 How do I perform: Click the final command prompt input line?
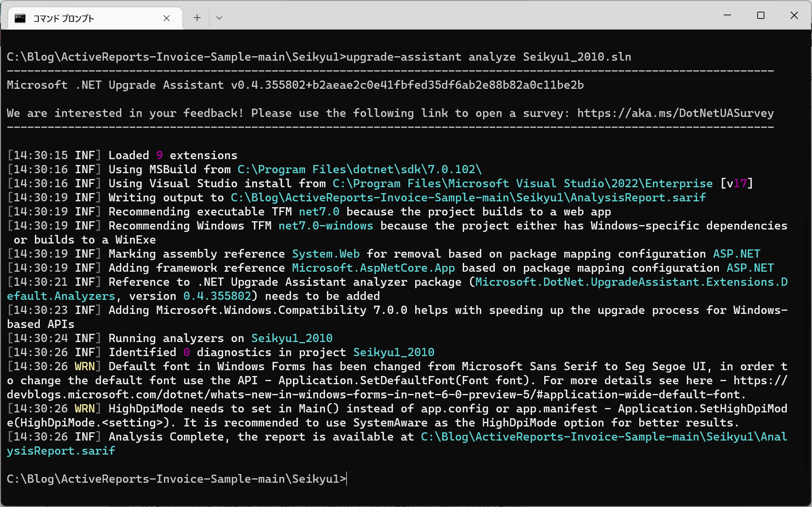[x=177, y=479]
